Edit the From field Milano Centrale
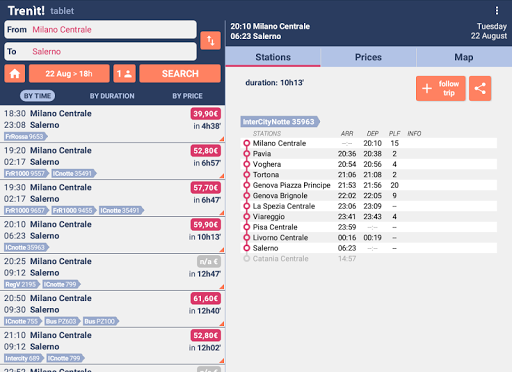This screenshot has height=372, width=512. tap(100, 29)
